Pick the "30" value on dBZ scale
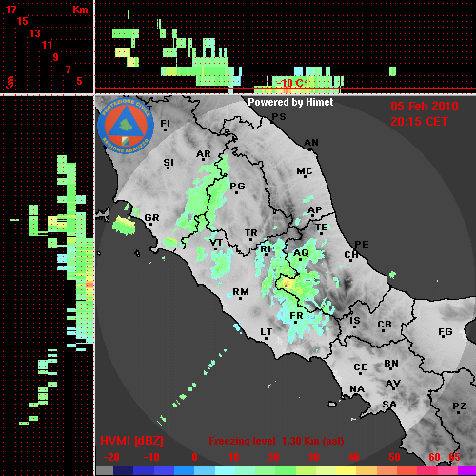 pos(314,457)
